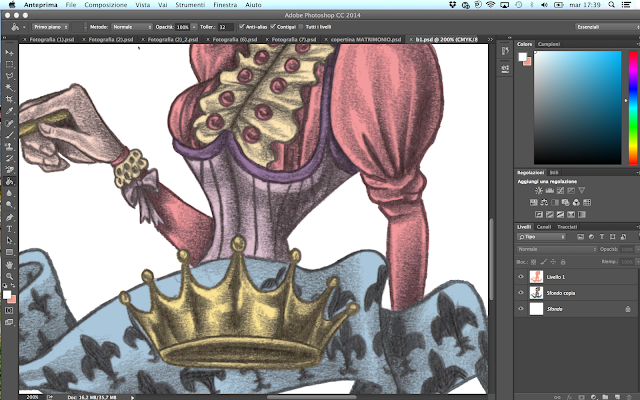Select the Brush tool
This screenshot has height=400, width=640.
tap(9, 135)
